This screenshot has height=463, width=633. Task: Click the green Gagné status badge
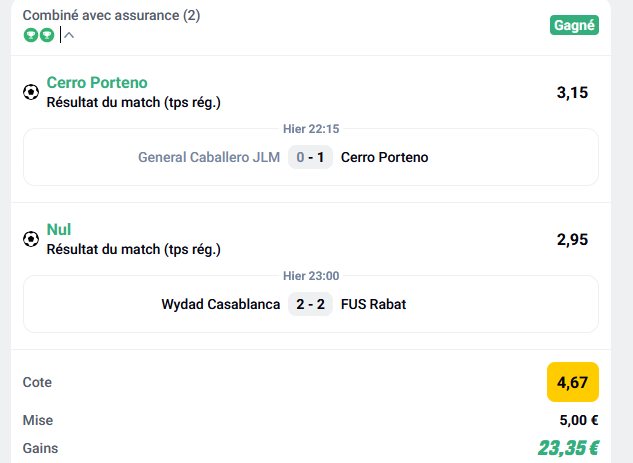click(574, 25)
